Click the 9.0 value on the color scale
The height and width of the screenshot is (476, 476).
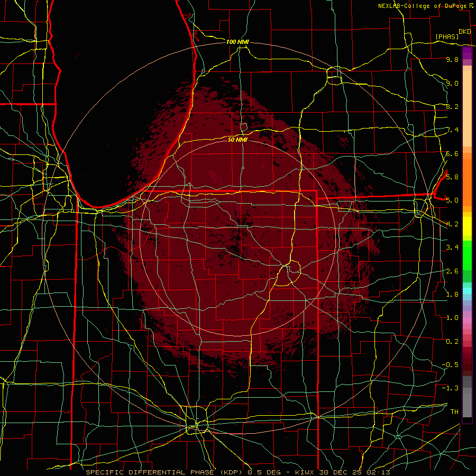[x=452, y=83]
